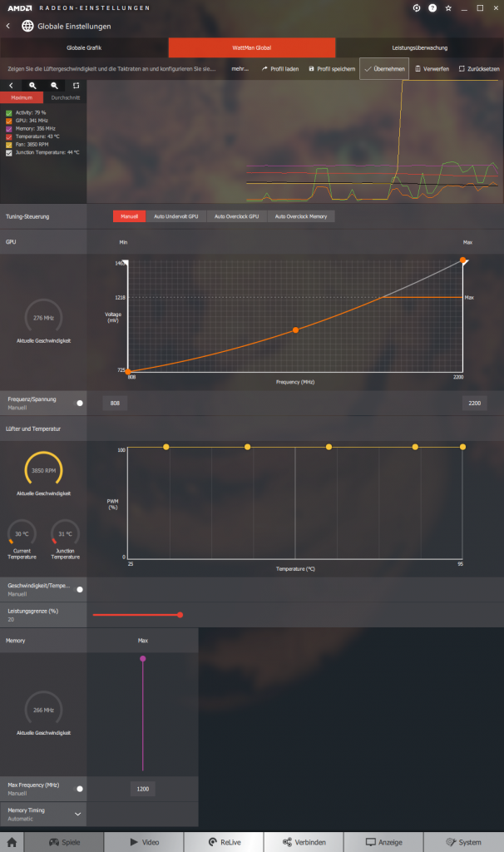Select Manuell tuning control
This screenshot has width=504, height=852.
pyautogui.click(x=129, y=216)
